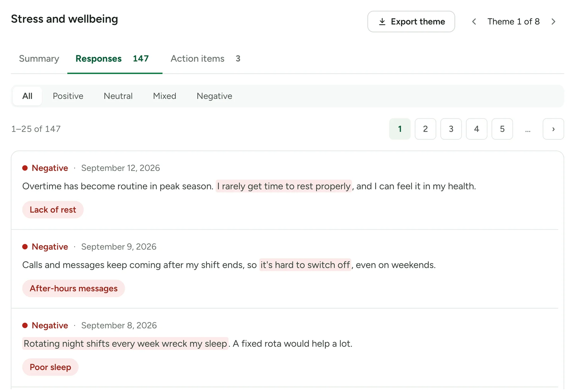Click the 'Poor sleep' tag
This screenshot has height=392, width=575.
point(50,367)
